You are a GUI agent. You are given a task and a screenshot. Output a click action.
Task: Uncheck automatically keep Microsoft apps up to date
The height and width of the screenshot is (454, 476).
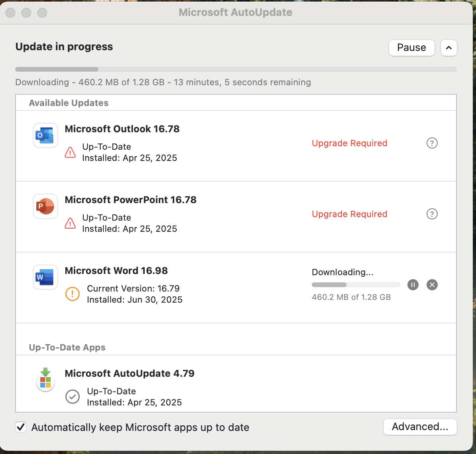(21, 427)
